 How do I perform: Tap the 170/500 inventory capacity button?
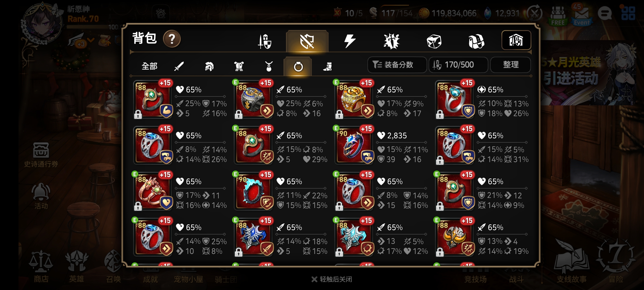click(458, 65)
